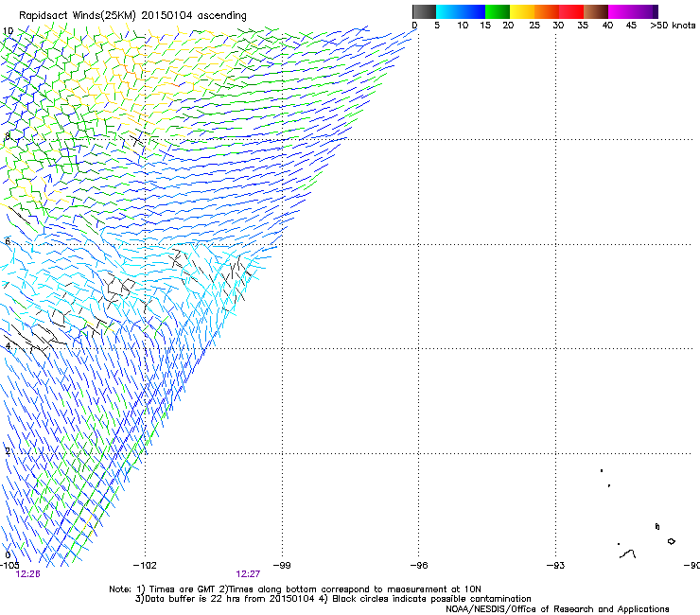Click the 'Times are GMT' note line
The height and width of the screenshot is (615, 700).
coord(295,589)
